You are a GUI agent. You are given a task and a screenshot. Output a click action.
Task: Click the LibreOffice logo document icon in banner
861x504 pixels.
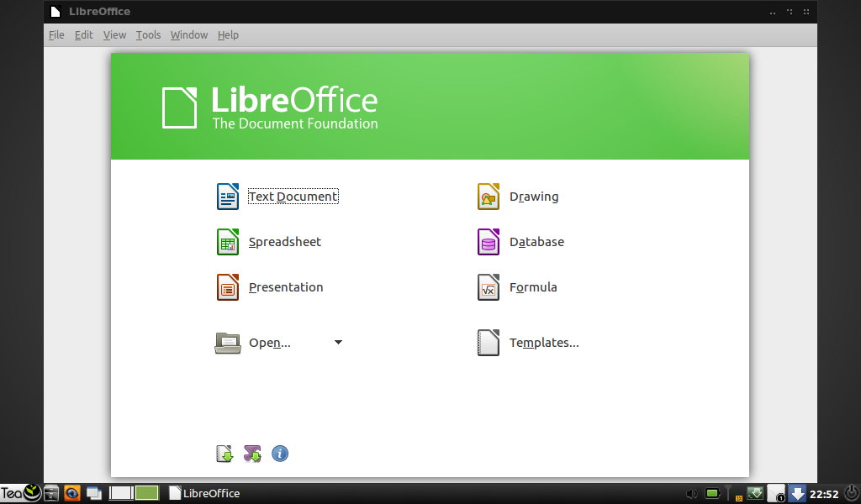tap(180, 108)
